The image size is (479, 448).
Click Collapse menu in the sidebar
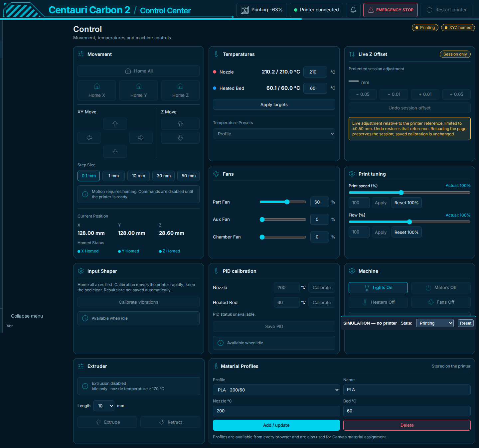tap(27, 316)
